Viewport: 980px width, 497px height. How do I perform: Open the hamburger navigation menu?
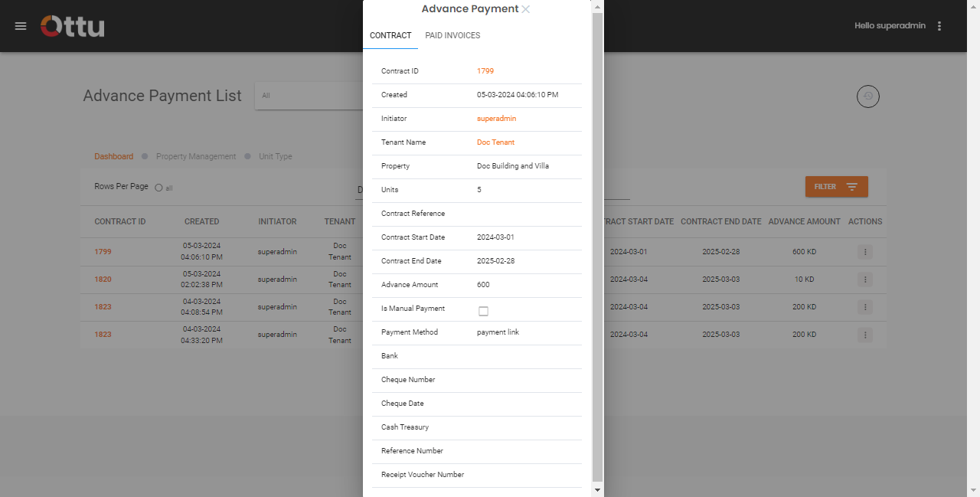tap(20, 25)
